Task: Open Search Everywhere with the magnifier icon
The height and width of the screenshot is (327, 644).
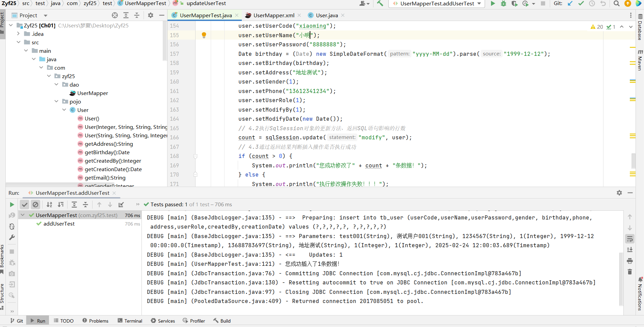Action: (x=617, y=3)
